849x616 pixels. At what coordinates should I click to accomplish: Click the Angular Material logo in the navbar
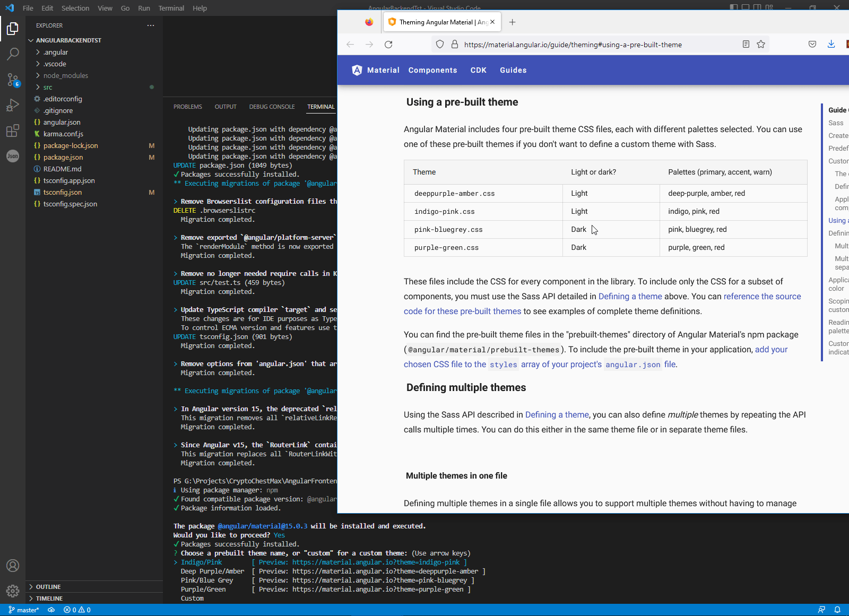coord(357,70)
